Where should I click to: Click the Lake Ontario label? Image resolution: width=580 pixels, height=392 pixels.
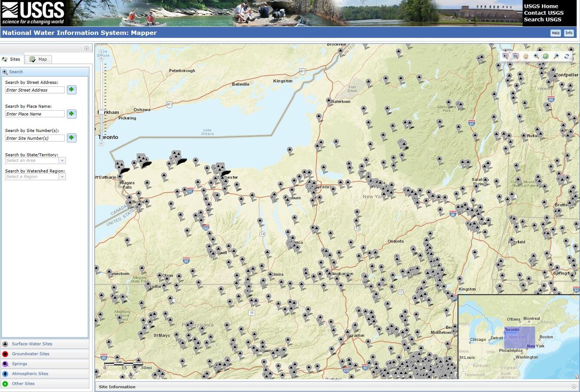(208, 132)
